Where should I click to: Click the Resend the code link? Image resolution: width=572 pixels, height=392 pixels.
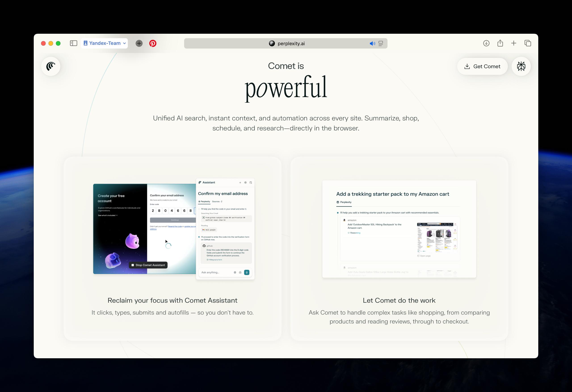click(175, 227)
